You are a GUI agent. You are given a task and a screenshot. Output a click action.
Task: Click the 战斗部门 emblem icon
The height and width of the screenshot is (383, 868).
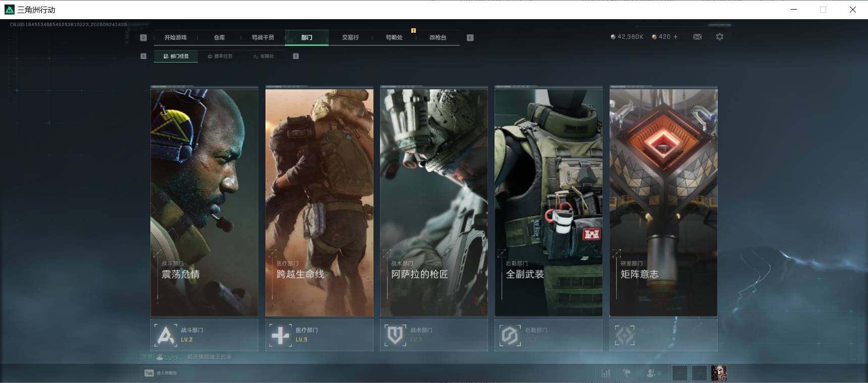(x=166, y=335)
